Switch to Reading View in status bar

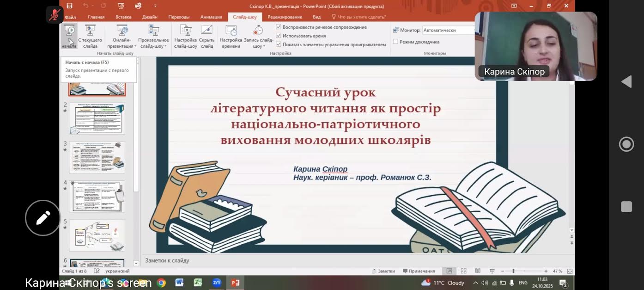[x=477, y=271]
